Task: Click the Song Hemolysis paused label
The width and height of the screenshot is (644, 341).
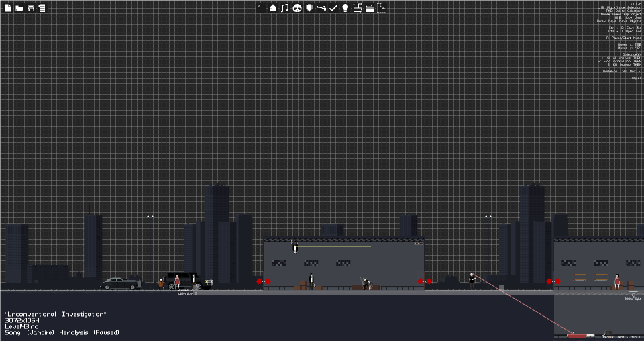Action: click(62, 332)
